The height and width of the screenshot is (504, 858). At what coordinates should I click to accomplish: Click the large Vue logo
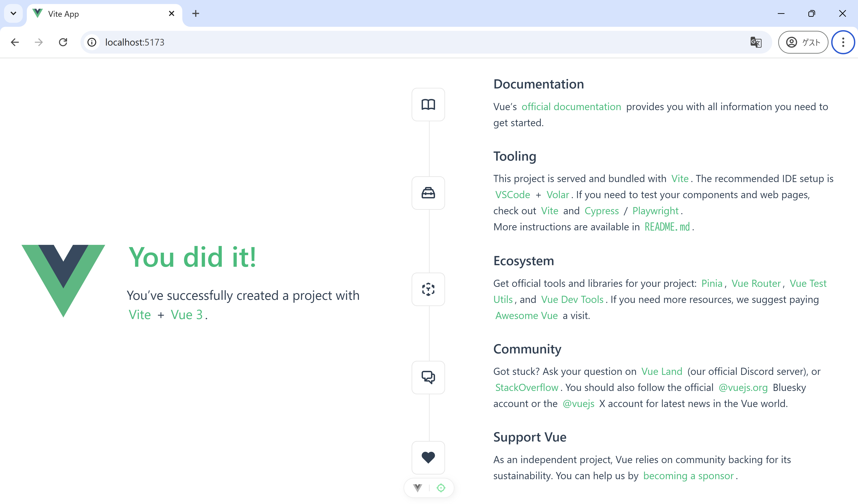(x=63, y=281)
